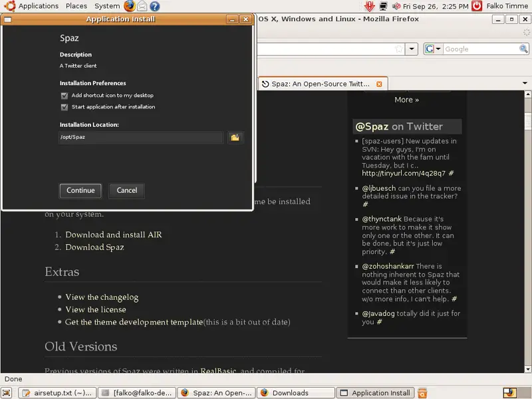Viewport: 532px width, 399px height.
Task: Open Download and install AIR link
Action: (114, 235)
